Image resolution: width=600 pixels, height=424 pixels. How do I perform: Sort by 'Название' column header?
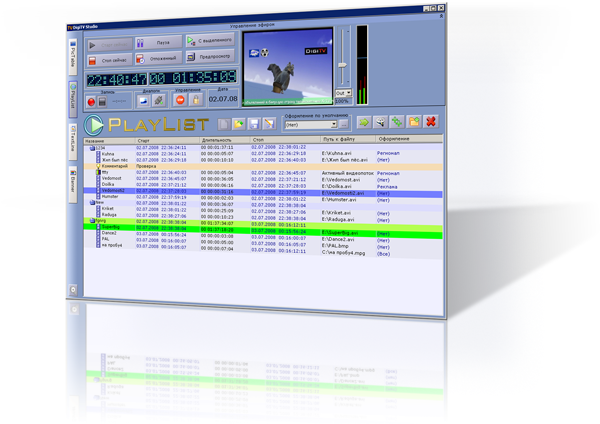(109, 141)
